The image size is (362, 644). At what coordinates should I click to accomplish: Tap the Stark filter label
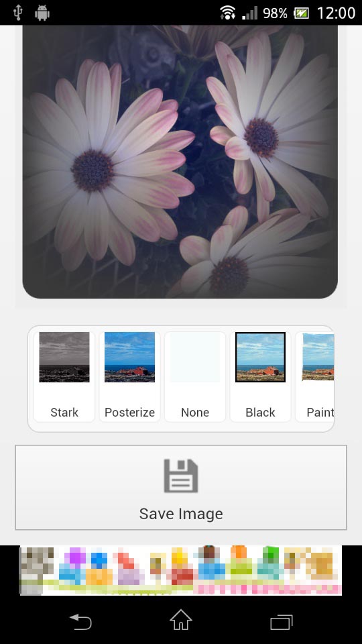tap(64, 413)
